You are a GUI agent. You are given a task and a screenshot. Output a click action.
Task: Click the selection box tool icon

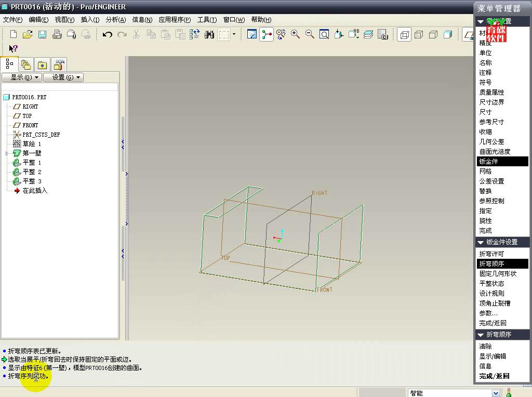(x=224, y=34)
